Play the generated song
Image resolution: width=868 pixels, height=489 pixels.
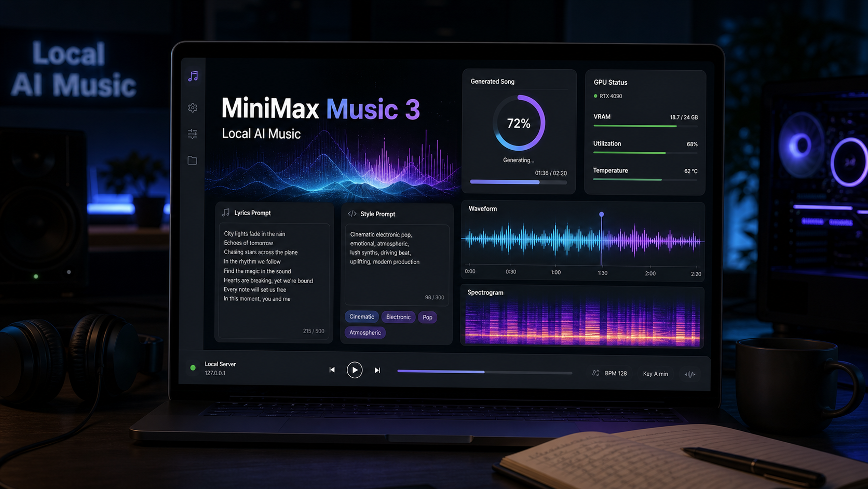355,370
